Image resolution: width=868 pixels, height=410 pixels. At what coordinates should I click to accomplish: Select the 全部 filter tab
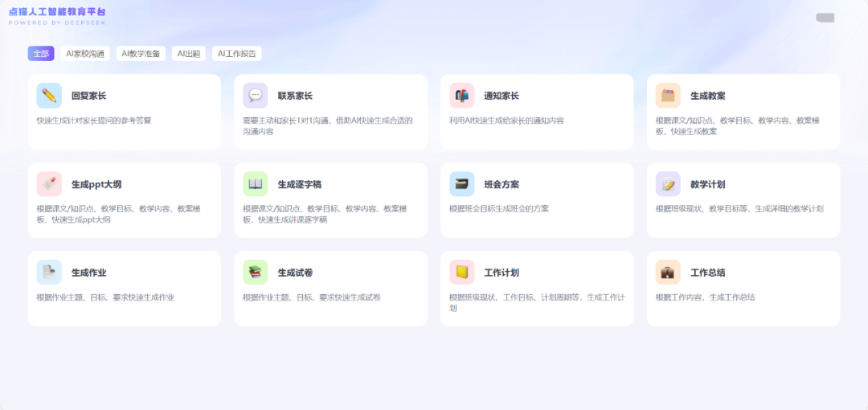(x=41, y=54)
